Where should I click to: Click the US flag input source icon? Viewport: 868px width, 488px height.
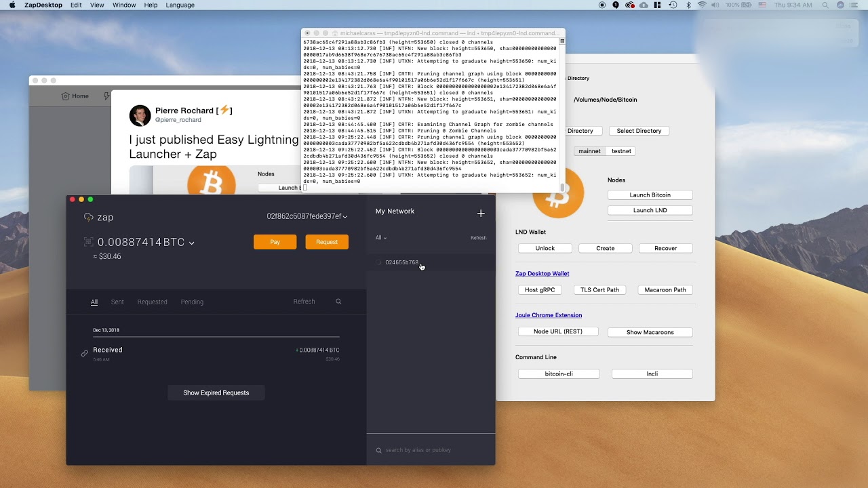(x=762, y=5)
